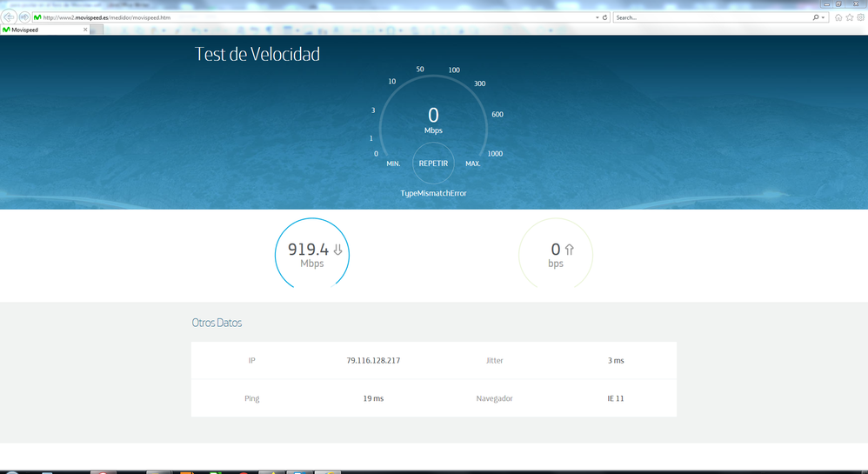Image resolution: width=868 pixels, height=474 pixels.
Task: Click the IP label cell
Action: 252,360
